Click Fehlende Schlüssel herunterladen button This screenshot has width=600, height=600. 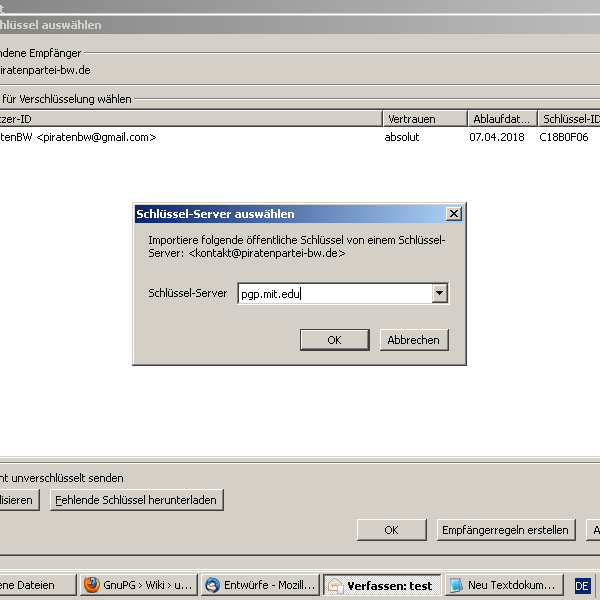(136, 500)
